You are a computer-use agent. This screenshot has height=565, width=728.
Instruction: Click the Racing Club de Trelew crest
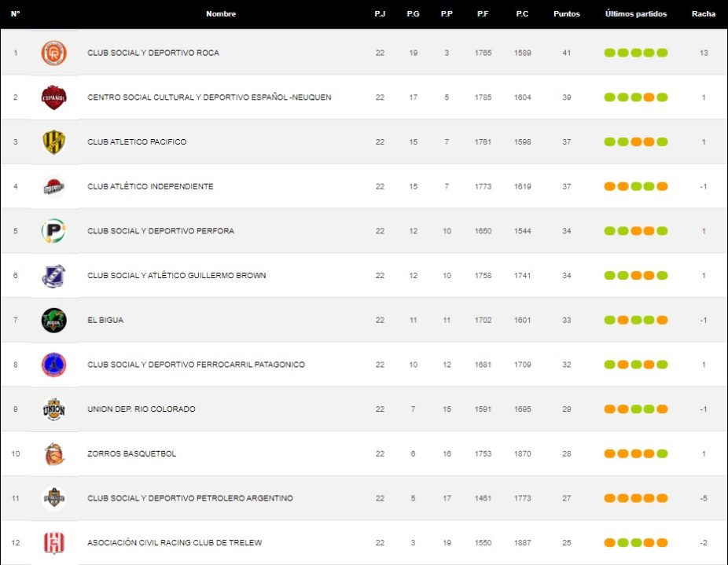[x=53, y=543]
